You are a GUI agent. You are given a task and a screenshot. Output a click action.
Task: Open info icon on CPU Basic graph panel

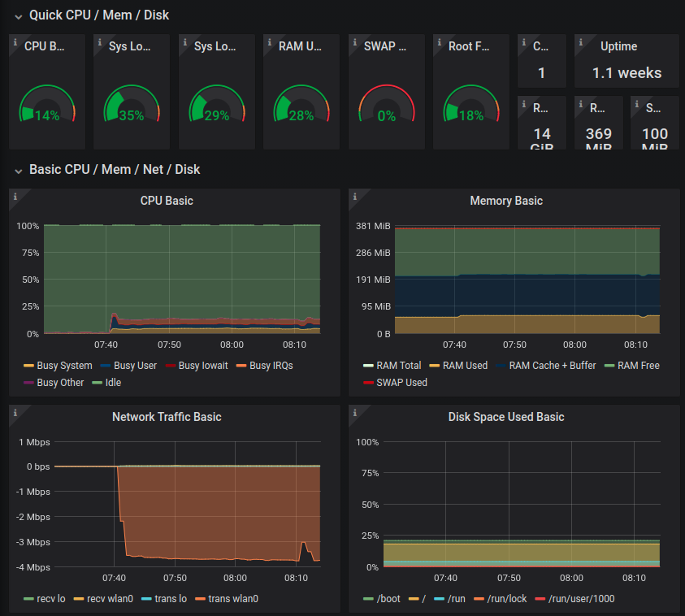(x=15, y=197)
